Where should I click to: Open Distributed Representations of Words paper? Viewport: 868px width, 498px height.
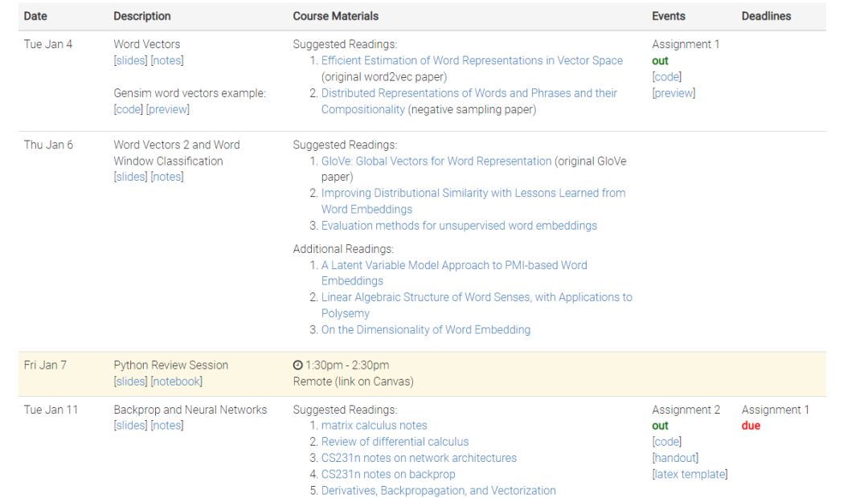(x=469, y=93)
